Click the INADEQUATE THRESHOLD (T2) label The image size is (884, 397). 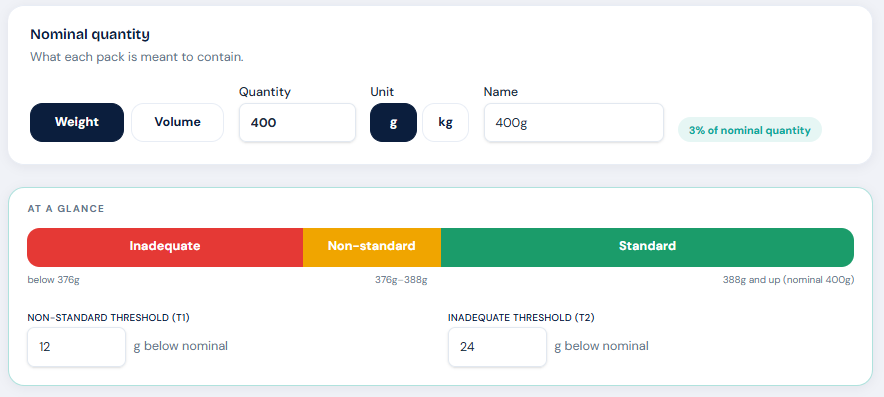click(x=521, y=317)
